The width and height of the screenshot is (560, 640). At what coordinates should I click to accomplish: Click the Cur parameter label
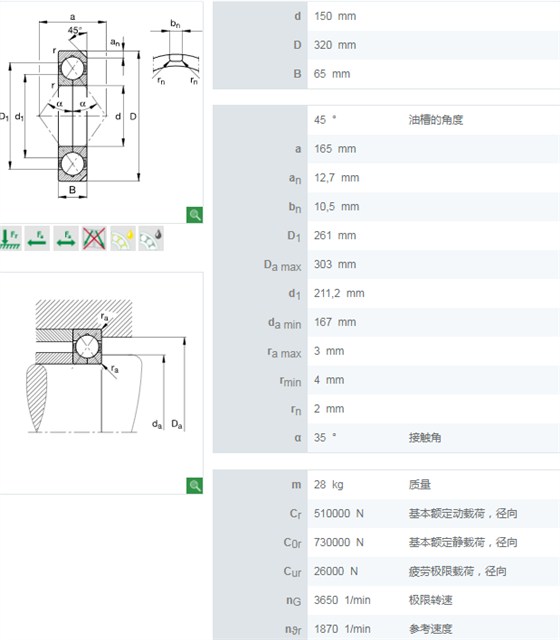(292, 572)
